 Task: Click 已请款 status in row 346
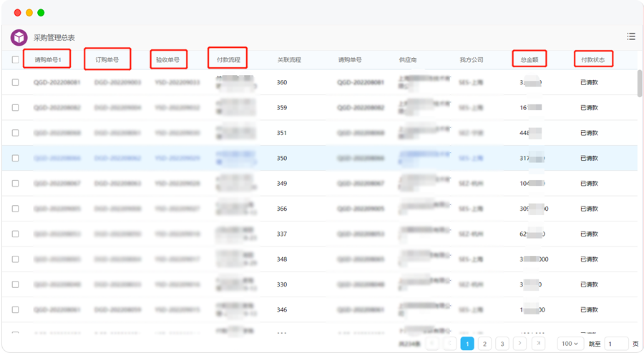[589, 309]
